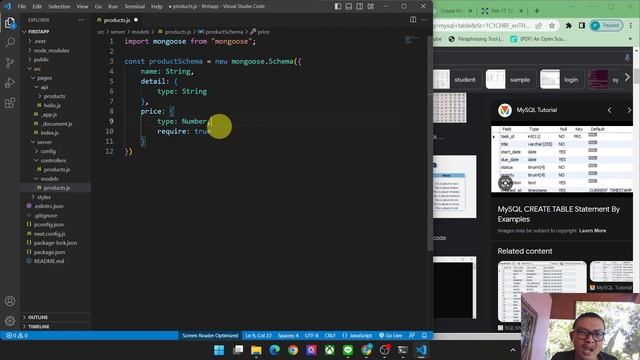Click the Customize Layout icon
The height and width of the screenshot is (360, 640).
click(x=370, y=6)
